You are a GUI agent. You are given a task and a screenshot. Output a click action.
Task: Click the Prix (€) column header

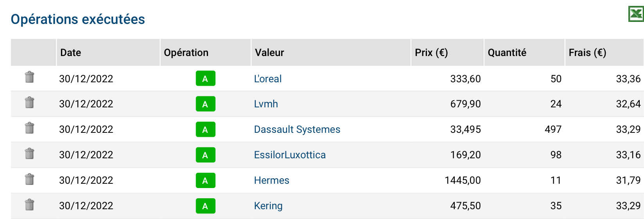click(447, 52)
